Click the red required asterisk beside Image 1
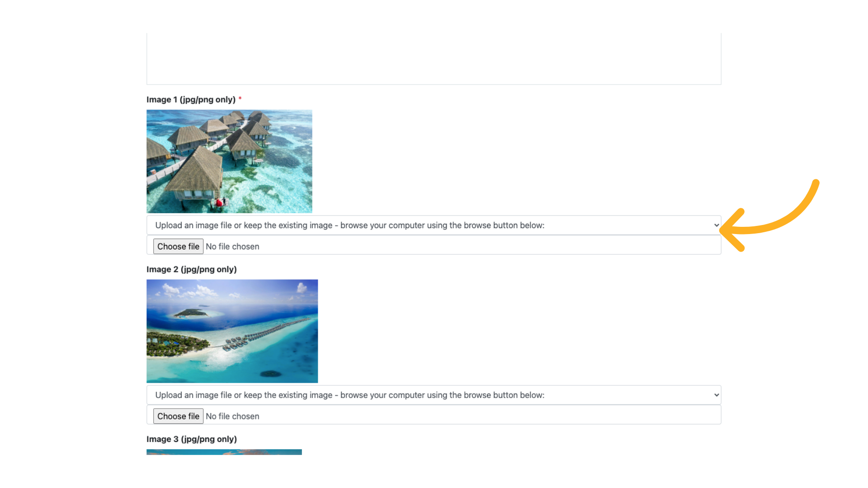 [240, 99]
